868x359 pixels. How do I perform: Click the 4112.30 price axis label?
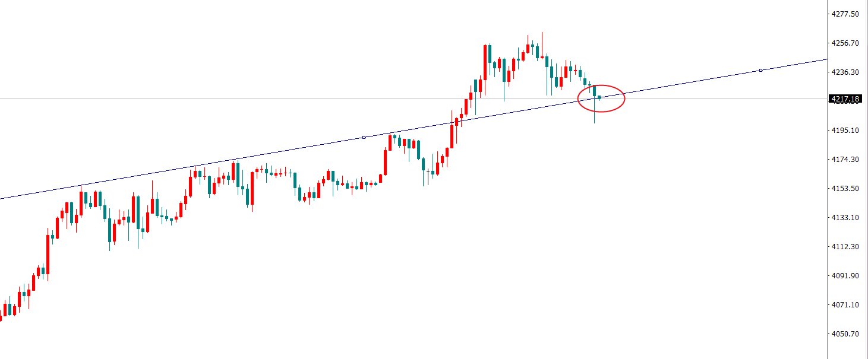(x=847, y=247)
